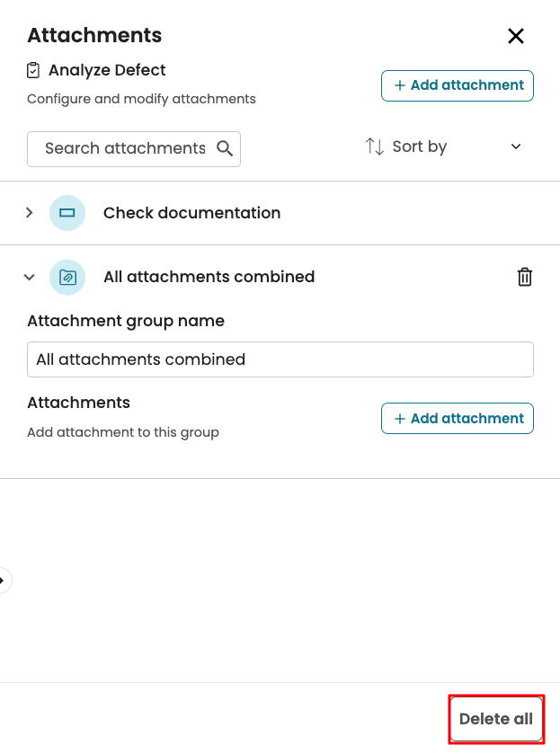Image resolution: width=560 pixels, height=754 pixels.
Task: Click the magnifier icon in the search box
Action: click(225, 148)
